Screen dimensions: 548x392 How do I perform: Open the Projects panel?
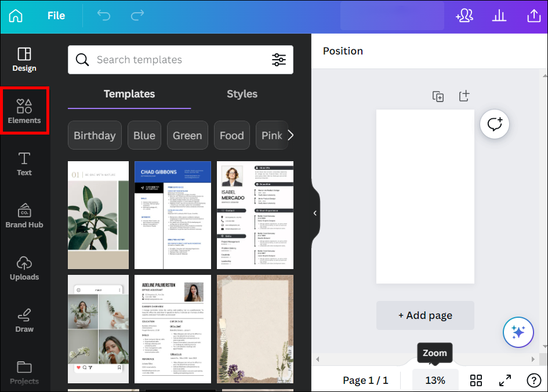[x=24, y=372]
